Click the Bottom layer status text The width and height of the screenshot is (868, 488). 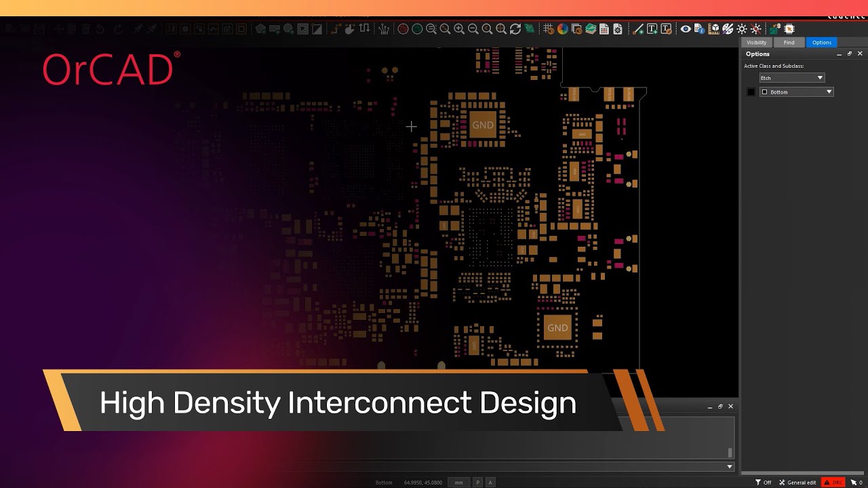[x=384, y=483]
